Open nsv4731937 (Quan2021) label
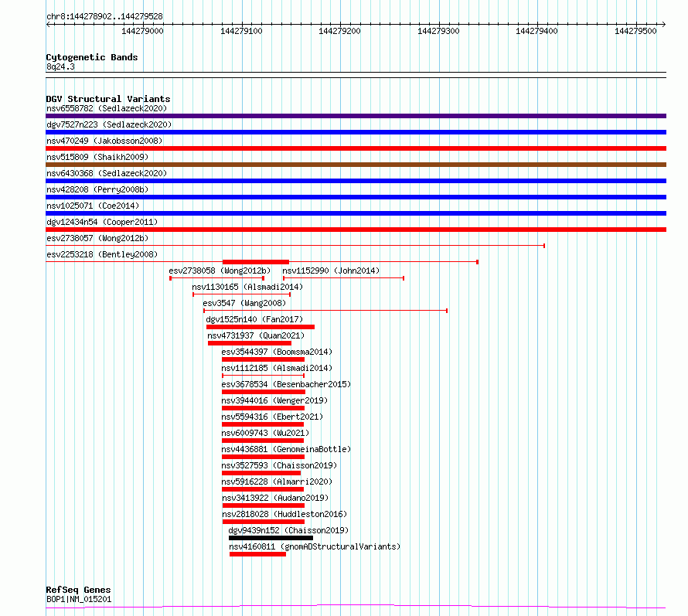Viewport: 688px width, 616px height. (x=256, y=335)
